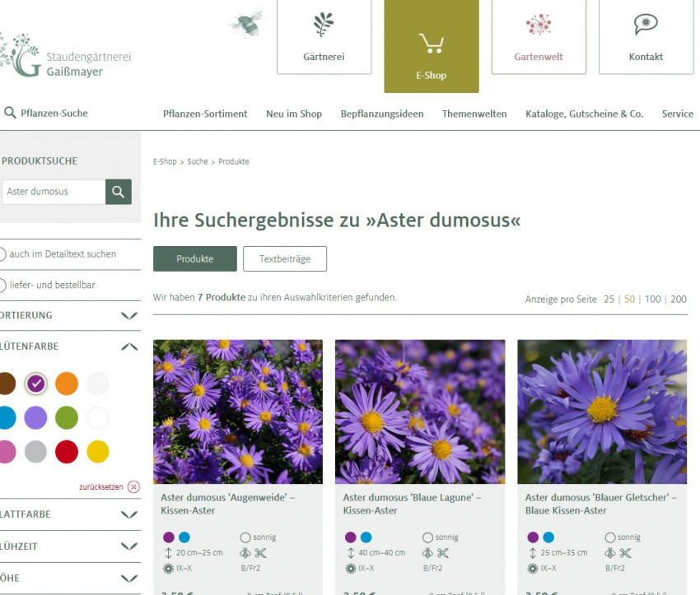This screenshot has width=700, height=595.
Task: Uncheck the selected purple flower color
Action: pos(35,383)
